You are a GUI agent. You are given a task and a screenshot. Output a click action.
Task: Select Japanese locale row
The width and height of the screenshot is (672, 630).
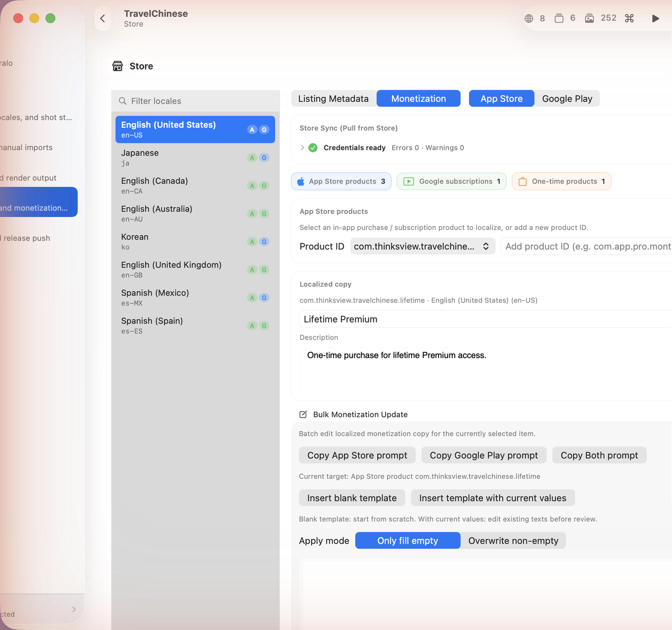pos(195,158)
